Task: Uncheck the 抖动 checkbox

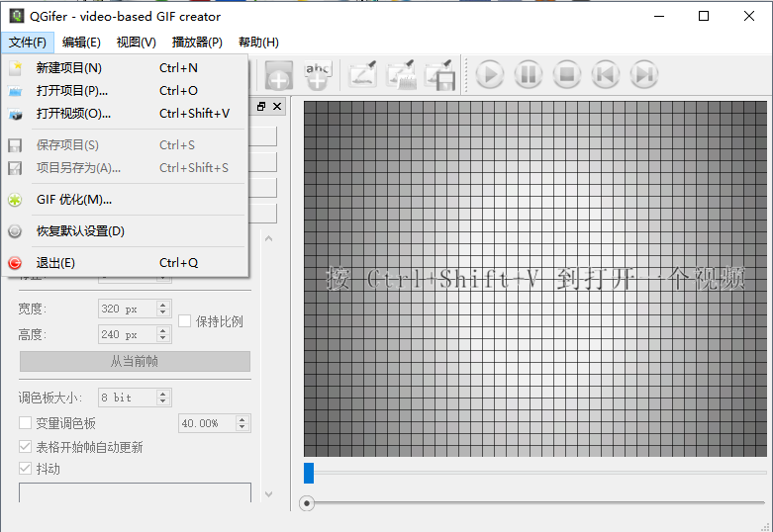Action: (x=26, y=469)
